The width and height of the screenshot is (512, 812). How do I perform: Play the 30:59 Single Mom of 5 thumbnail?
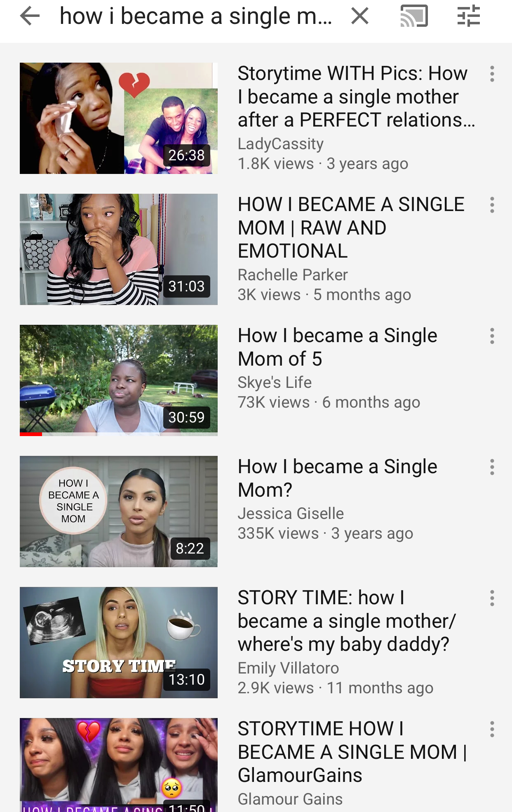click(x=119, y=380)
